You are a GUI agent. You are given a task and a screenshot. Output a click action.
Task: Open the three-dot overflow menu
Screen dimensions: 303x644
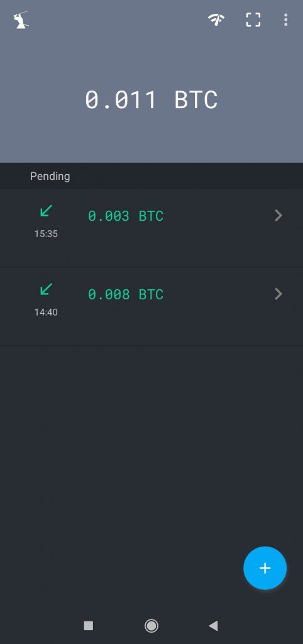point(285,19)
